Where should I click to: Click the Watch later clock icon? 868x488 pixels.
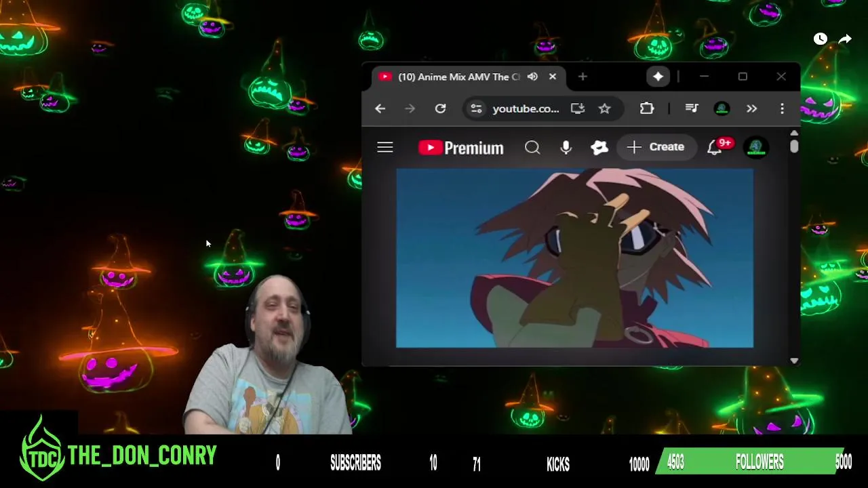(x=821, y=39)
